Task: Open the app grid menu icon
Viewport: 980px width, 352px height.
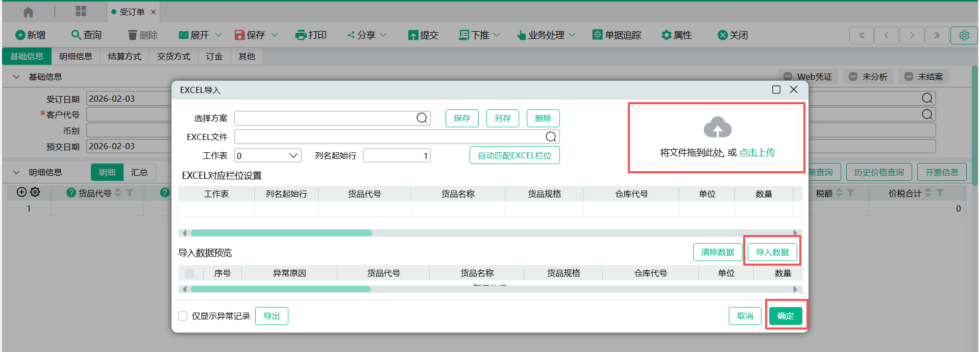Action: (x=81, y=11)
